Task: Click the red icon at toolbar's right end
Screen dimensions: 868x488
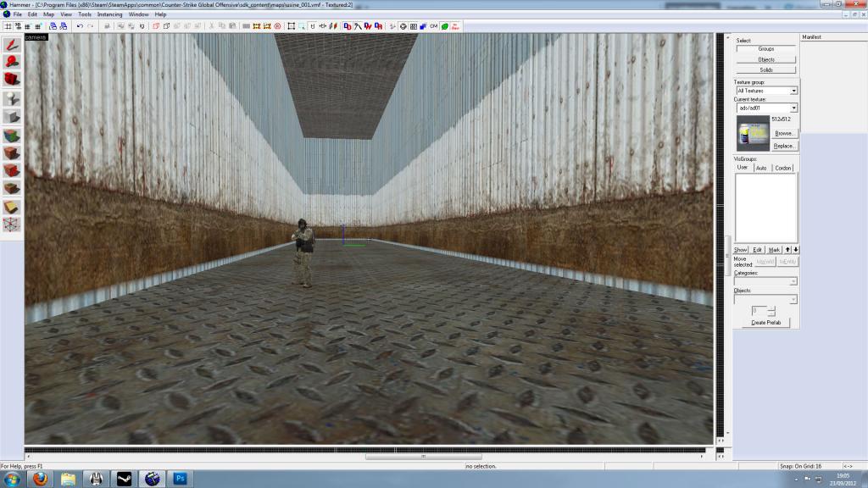Action: pos(455,26)
